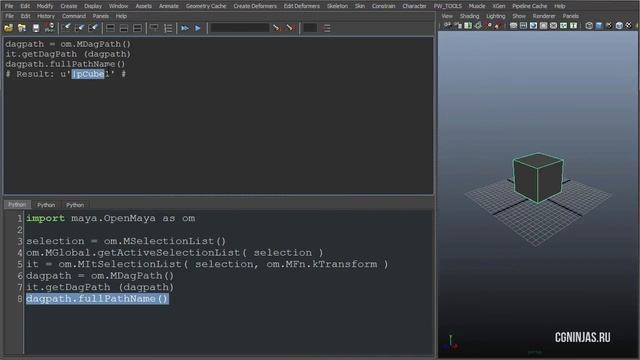Click Safe Title icon in viewport toolbar
Screen dimensions: 640x360
pos(573,25)
